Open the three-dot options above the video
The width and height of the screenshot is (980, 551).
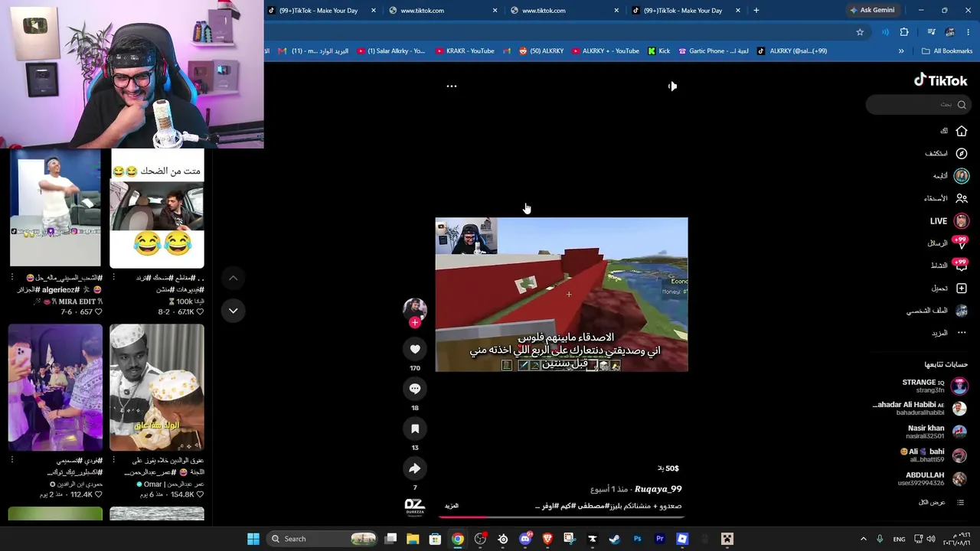[x=452, y=86]
